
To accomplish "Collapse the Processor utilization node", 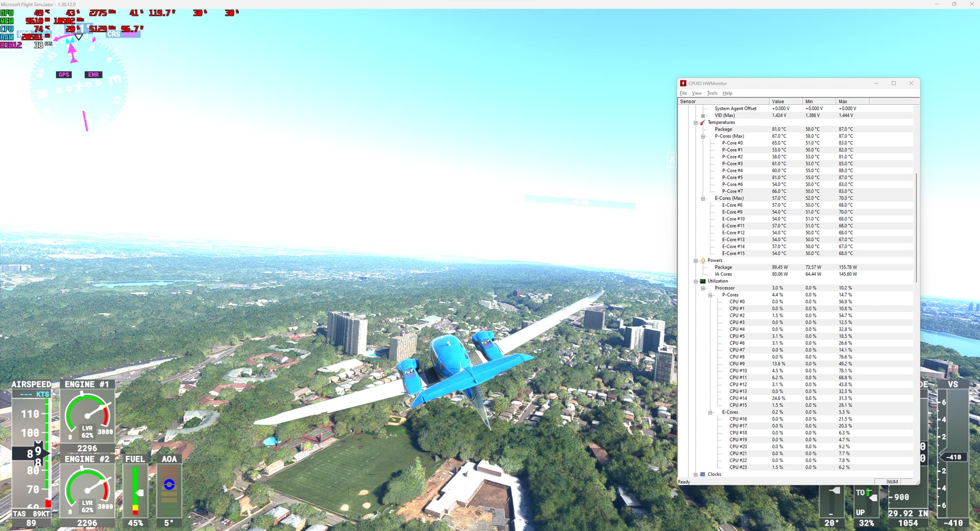I will [703, 288].
